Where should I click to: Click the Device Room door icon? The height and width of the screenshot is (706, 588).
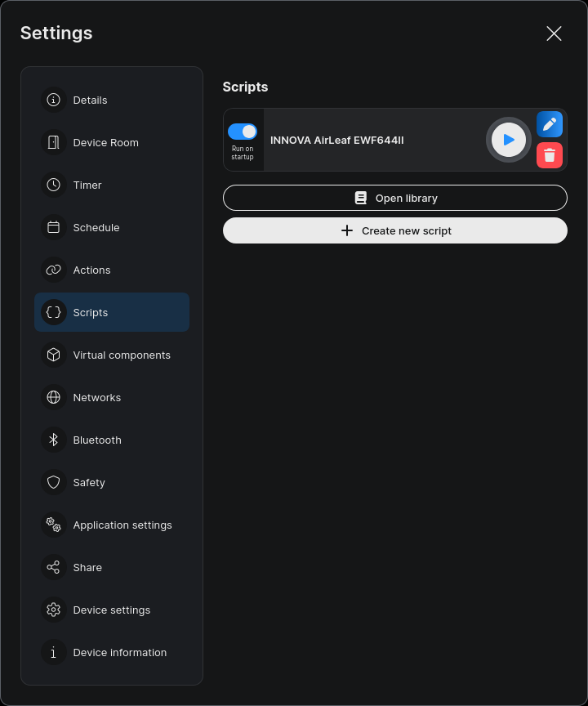coord(54,142)
